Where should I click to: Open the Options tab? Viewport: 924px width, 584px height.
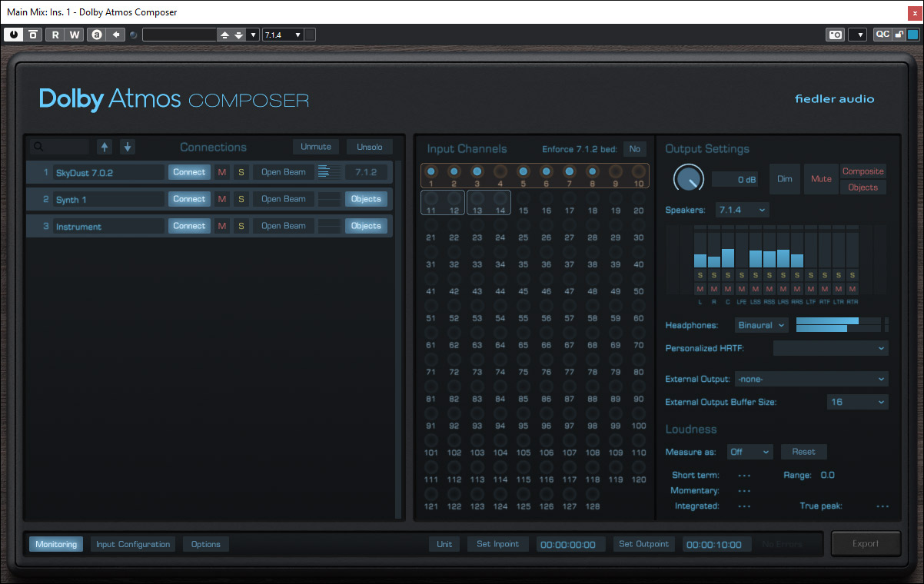[x=206, y=544]
